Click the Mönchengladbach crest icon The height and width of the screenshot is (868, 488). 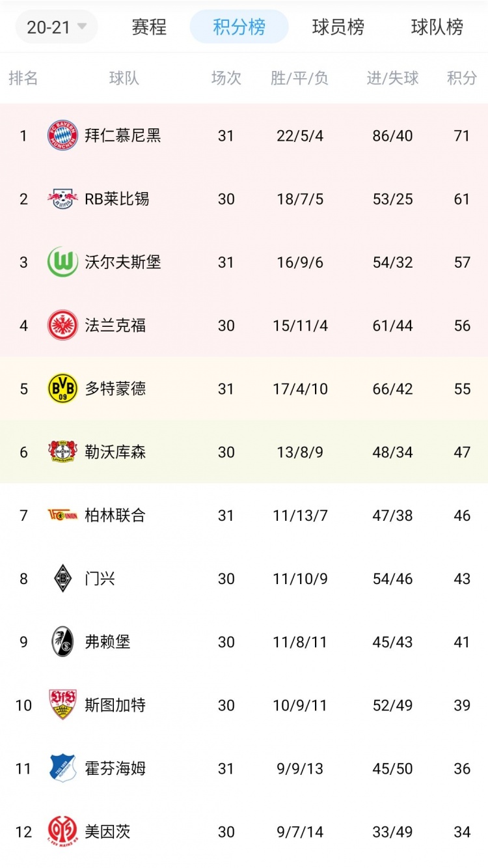62,578
